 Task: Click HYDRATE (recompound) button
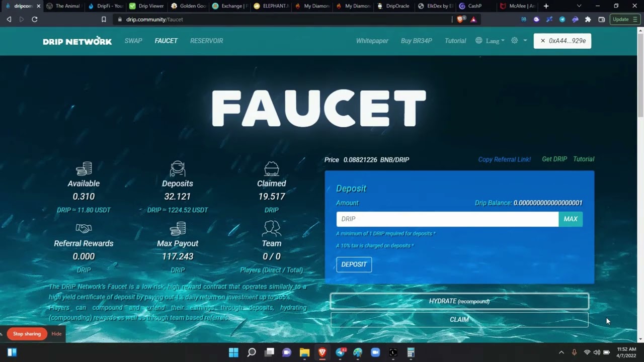pos(459,301)
